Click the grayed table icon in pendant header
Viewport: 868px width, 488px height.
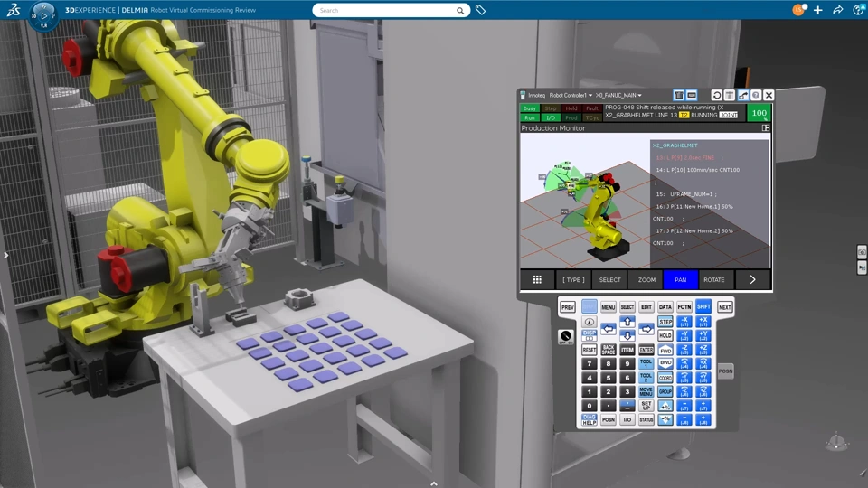click(x=730, y=95)
